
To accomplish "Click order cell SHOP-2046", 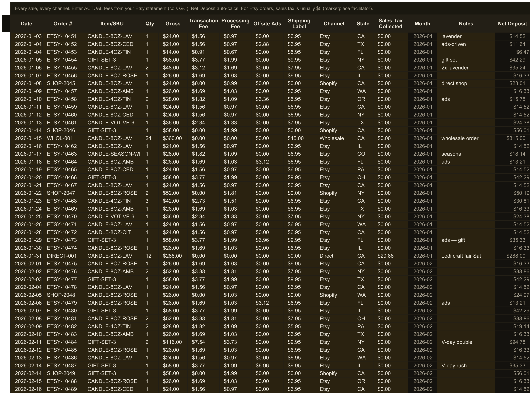I will (x=63, y=130).
